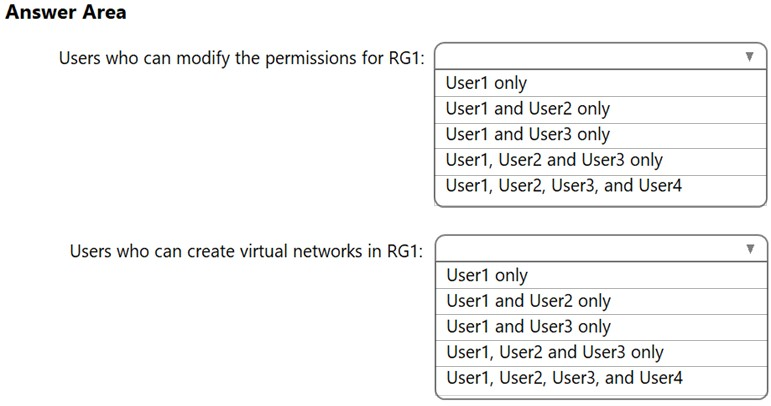Click the 'RG1:' text in the permissions label

pos(407,57)
